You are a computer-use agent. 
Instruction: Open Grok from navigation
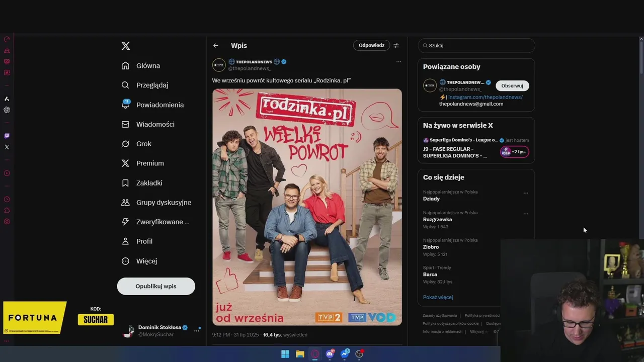point(136,144)
